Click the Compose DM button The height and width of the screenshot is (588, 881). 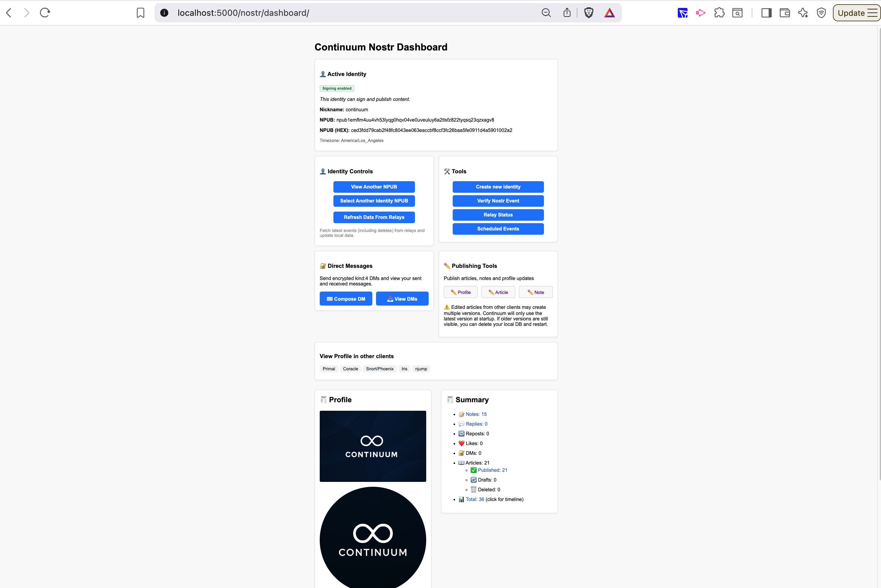(346, 299)
